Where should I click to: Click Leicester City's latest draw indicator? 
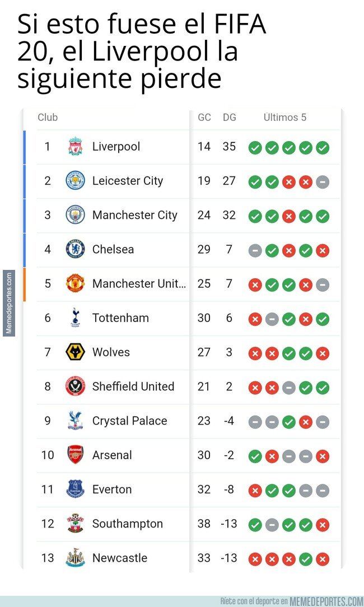tap(323, 182)
